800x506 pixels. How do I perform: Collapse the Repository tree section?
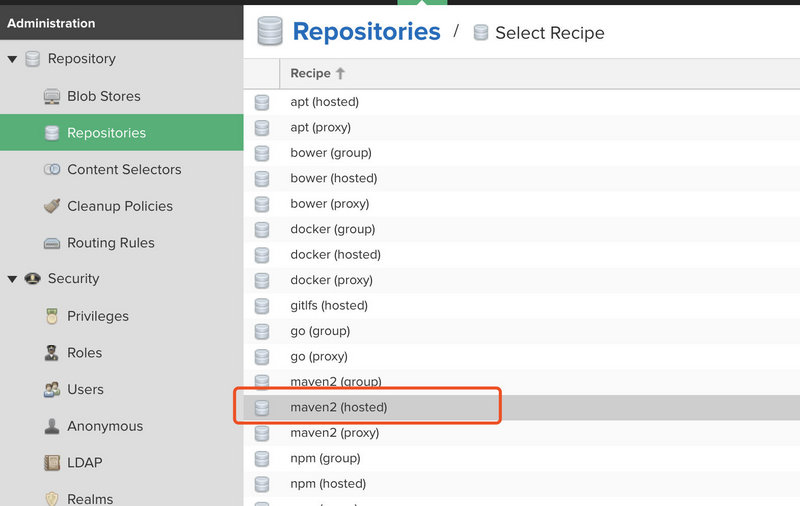click(12, 59)
